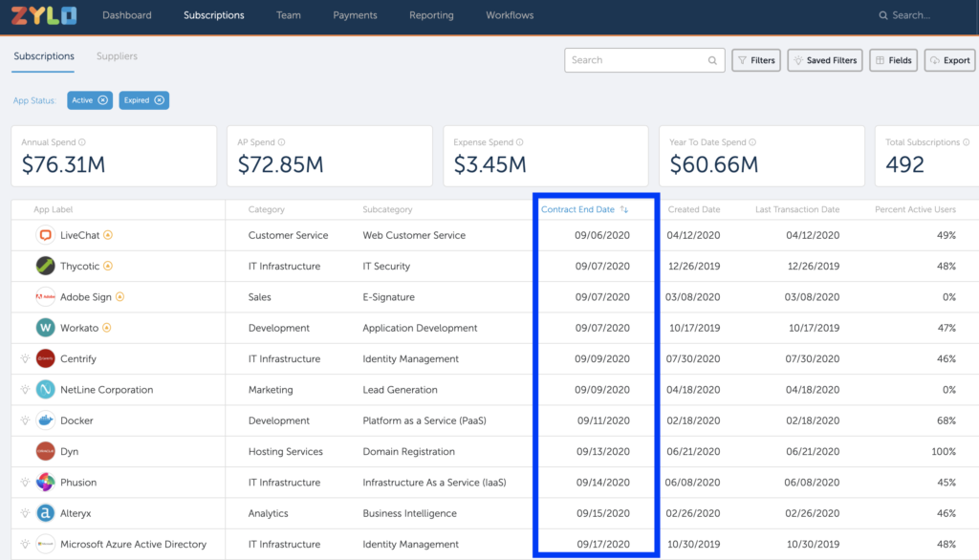979x560 pixels.
Task: Open the Adobe Sign subscription name
Action: point(85,297)
